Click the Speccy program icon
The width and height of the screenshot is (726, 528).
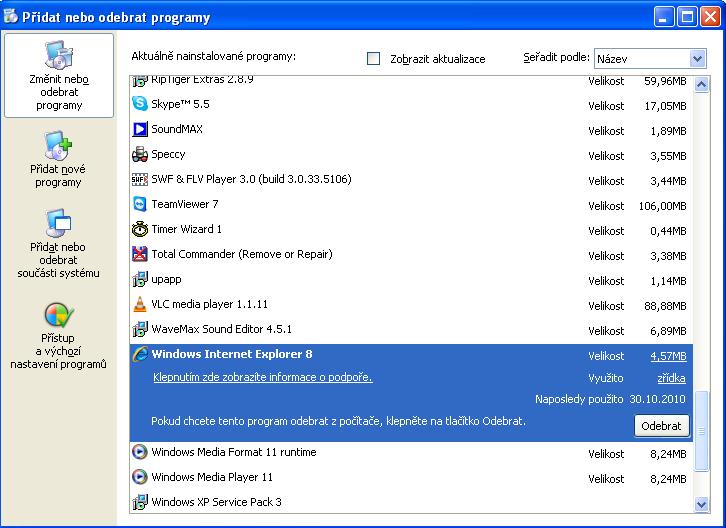(139, 154)
